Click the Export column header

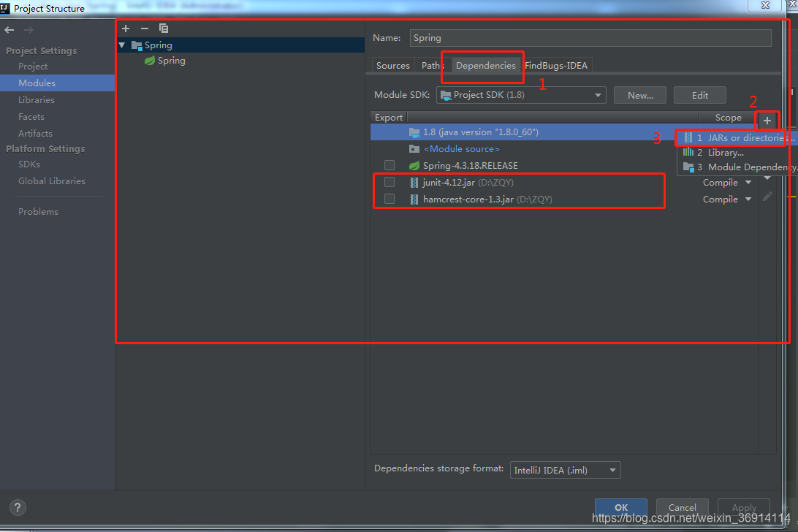pyautogui.click(x=389, y=117)
